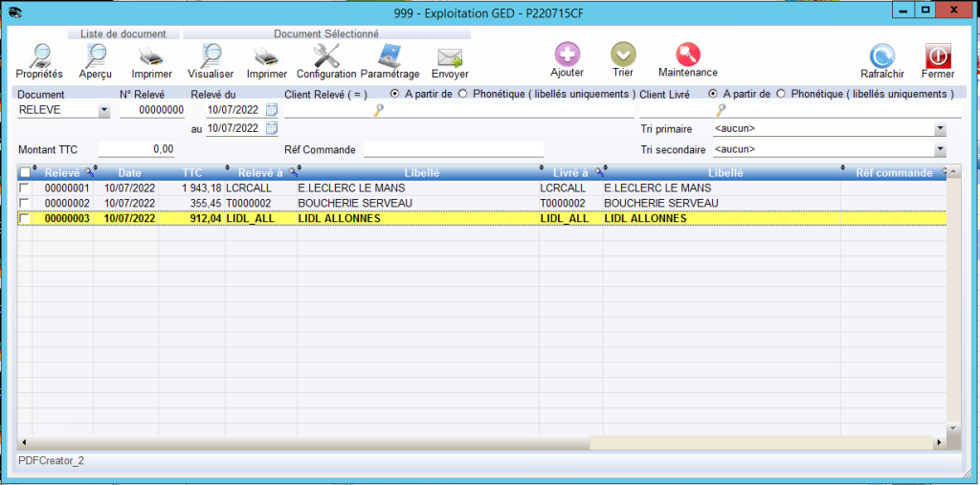Viewport: 980px width, 485px height.
Task: Open the Tri primaire dropdown
Action: point(940,128)
